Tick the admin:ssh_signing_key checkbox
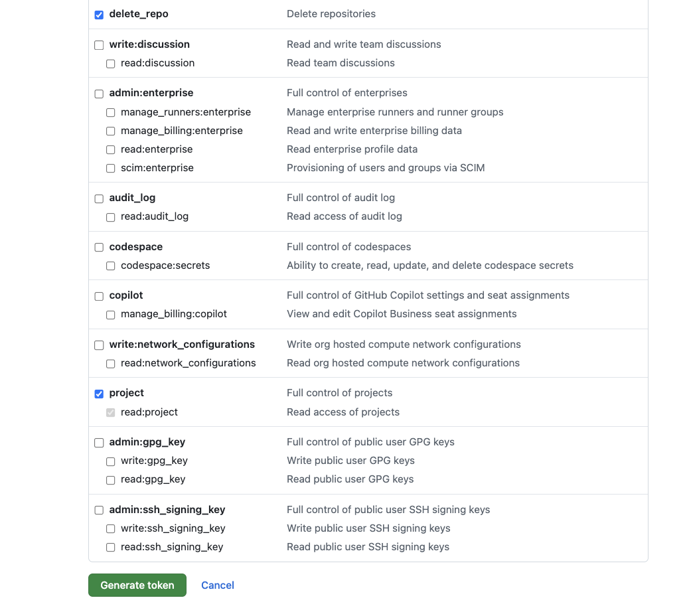Image resolution: width=689 pixels, height=616 pixels. (x=99, y=510)
